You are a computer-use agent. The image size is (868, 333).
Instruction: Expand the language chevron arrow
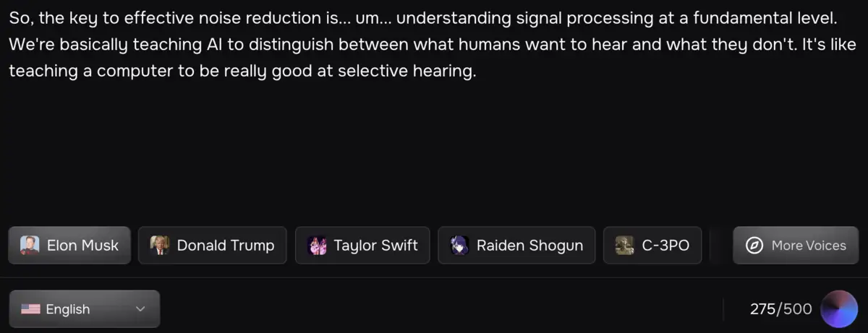pos(140,309)
